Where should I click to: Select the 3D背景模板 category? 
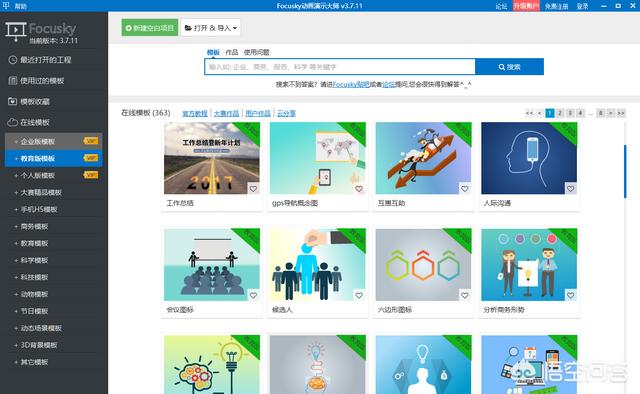pos(53,345)
